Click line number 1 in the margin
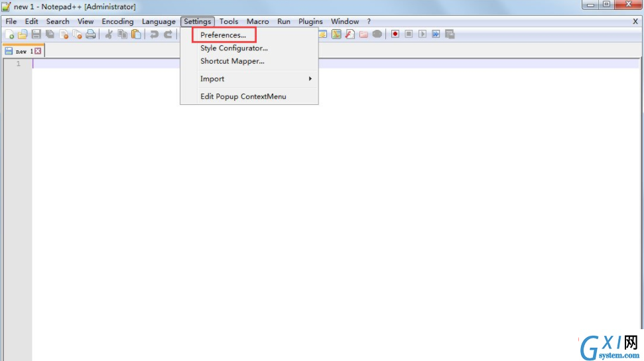The width and height of the screenshot is (644, 361). [18, 64]
